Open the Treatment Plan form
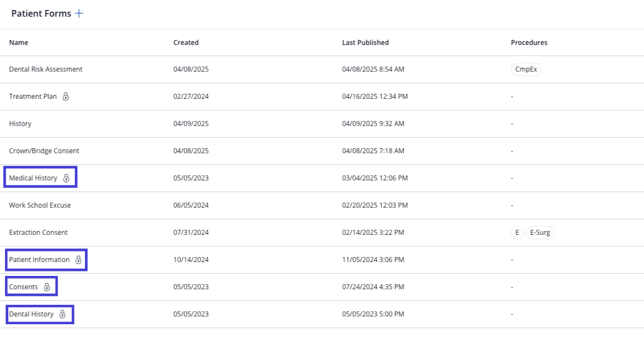 (x=33, y=97)
